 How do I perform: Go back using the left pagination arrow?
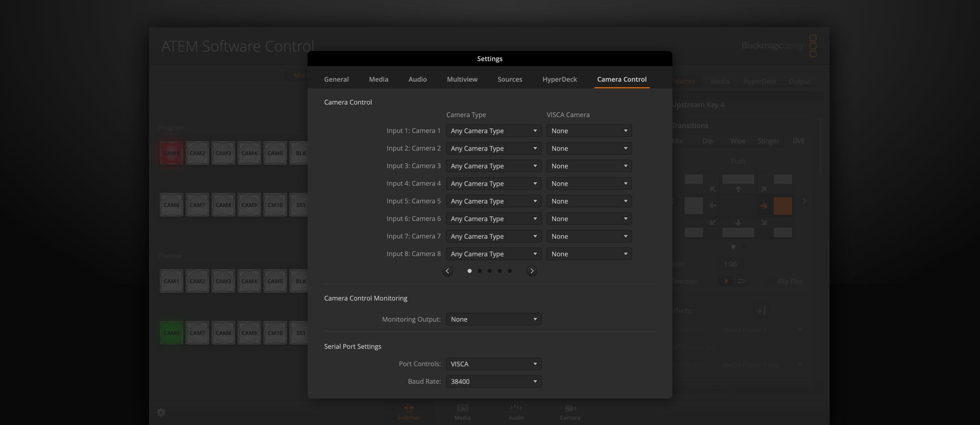click(x=447, y=271)
